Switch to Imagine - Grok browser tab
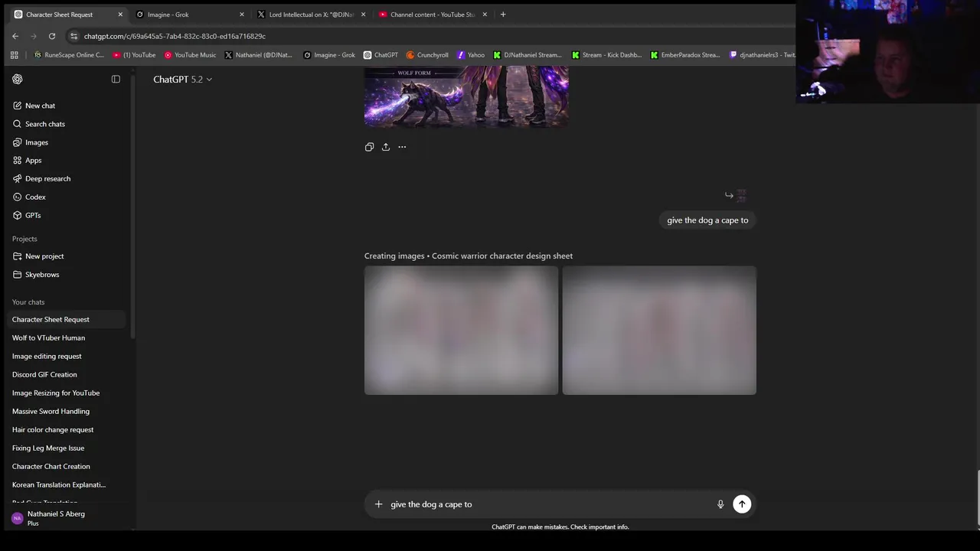980x551 pixels. pos(190,15)
